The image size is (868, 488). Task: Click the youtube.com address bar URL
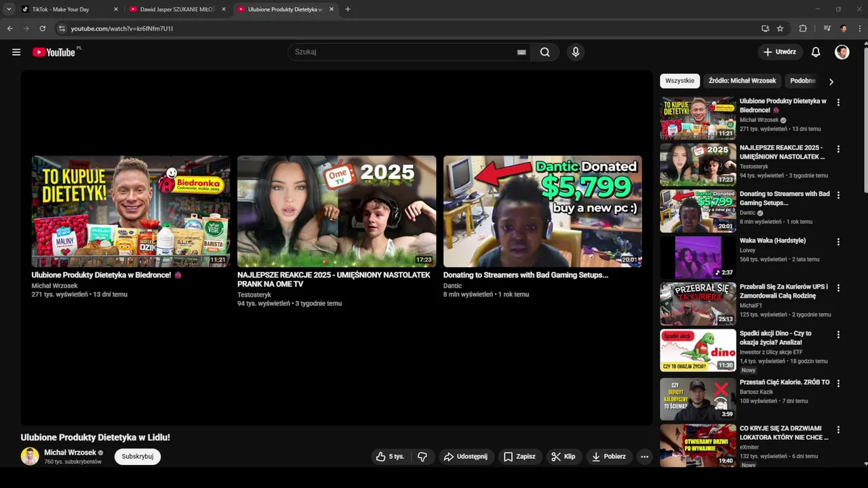122,28
